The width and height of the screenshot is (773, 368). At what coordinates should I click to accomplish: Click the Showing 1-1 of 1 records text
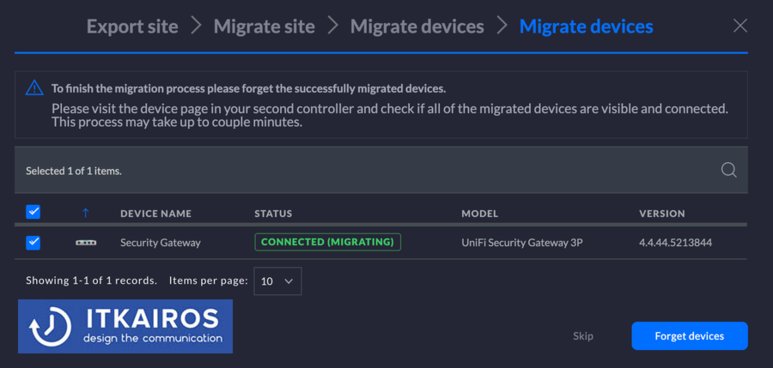[x=92, y=281]
